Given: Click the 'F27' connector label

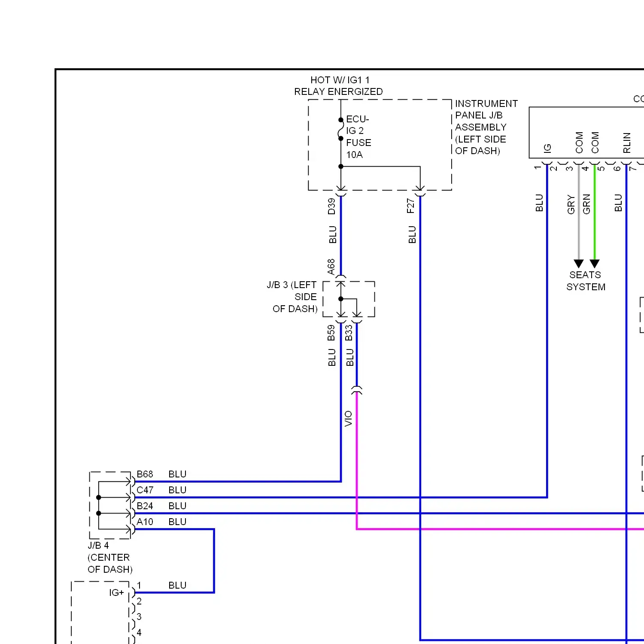Looking at the screenshot, I should pos(410,206).
